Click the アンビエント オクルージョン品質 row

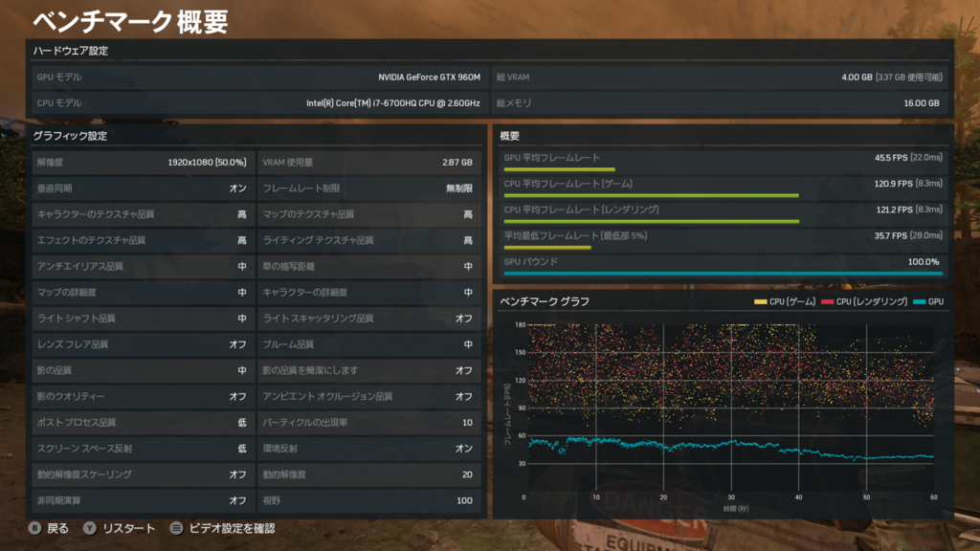(368, 397)
